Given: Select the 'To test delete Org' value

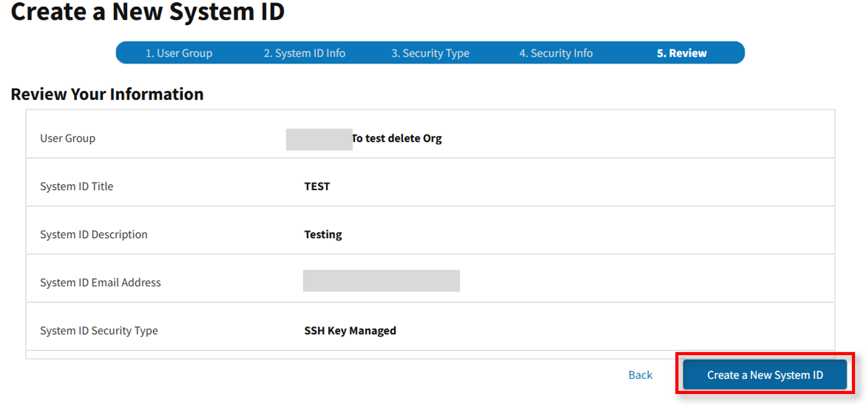Looking at the screenshot, I should [397, 138].
